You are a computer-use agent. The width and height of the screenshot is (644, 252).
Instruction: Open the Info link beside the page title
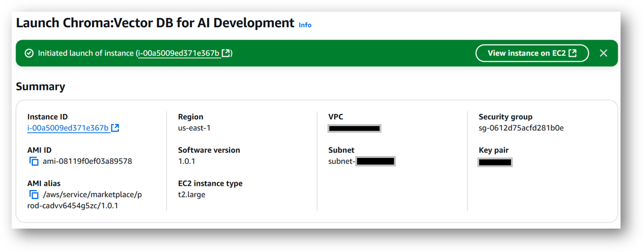point(305,25)
